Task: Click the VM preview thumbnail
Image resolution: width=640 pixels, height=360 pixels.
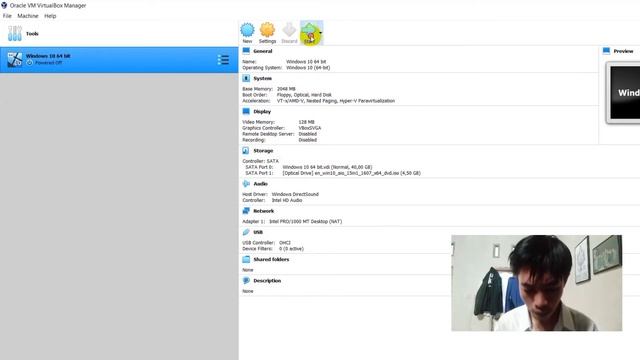Action: [x=623, y=93]
